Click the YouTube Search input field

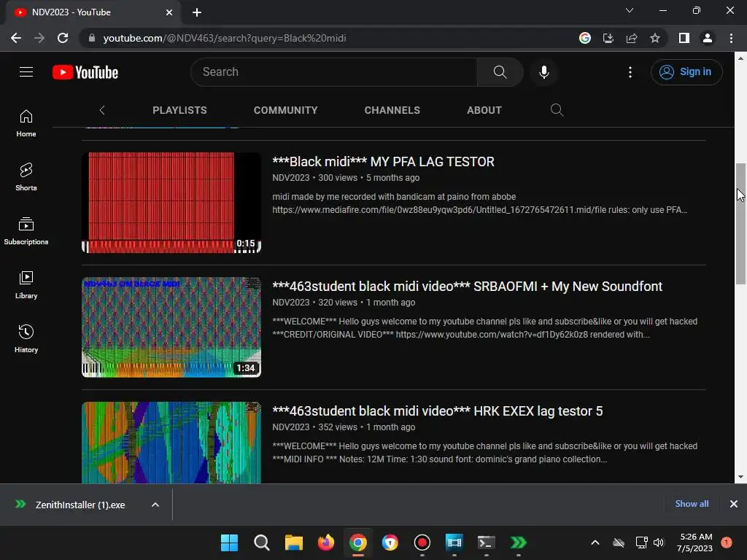(334, 72)
